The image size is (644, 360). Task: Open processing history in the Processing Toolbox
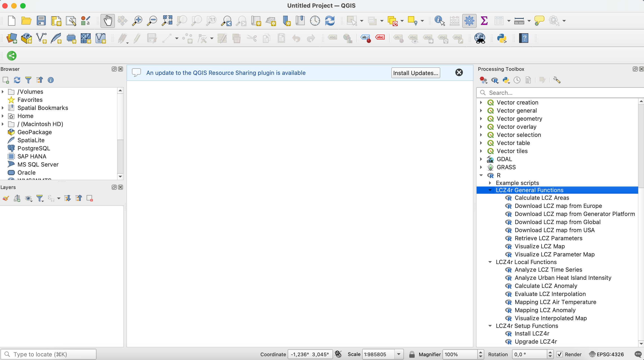click(x=517, y=80)
